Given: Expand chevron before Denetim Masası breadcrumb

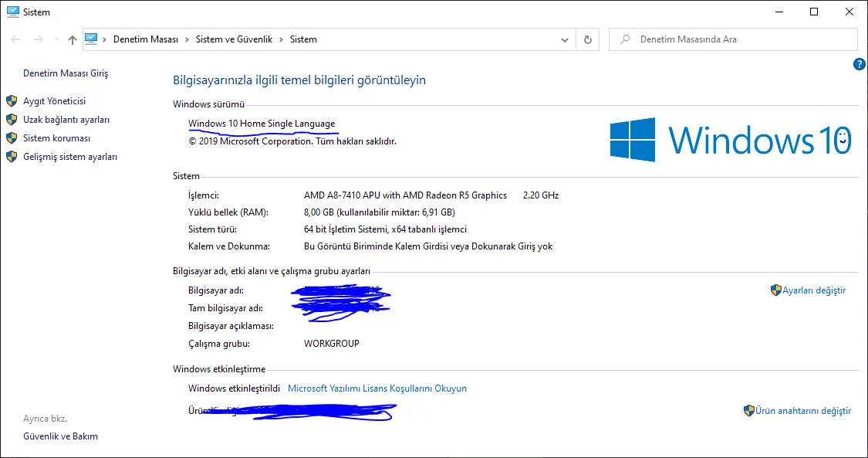Looking at the screenshot, I should click(105, 39).
